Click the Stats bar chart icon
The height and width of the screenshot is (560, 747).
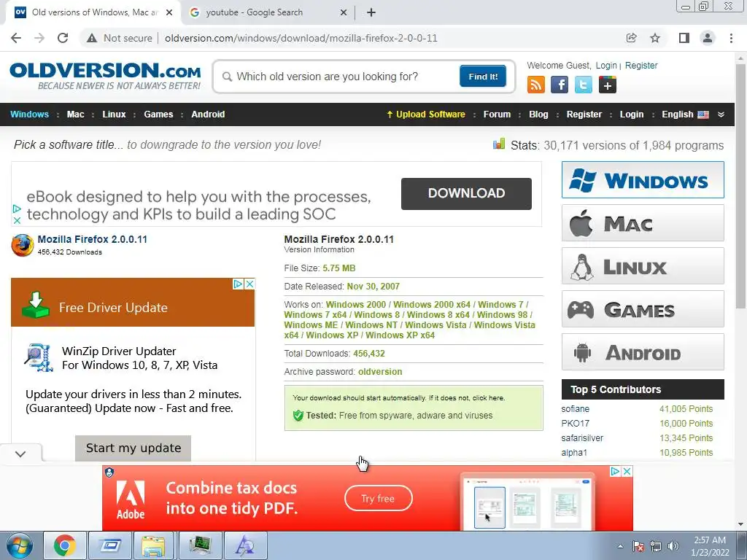(x=499, y=144)
